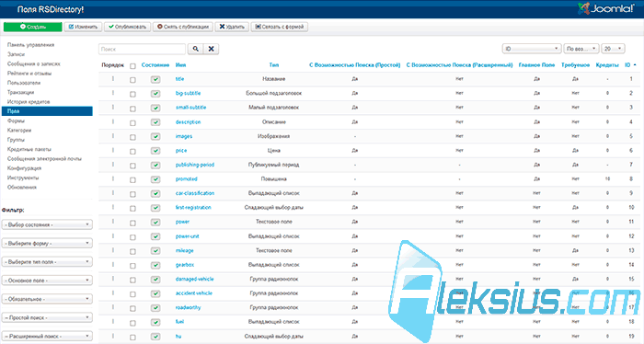Focus the Поиск search field
This screenshot has width=644, height=344.
[x=142, y=49]
